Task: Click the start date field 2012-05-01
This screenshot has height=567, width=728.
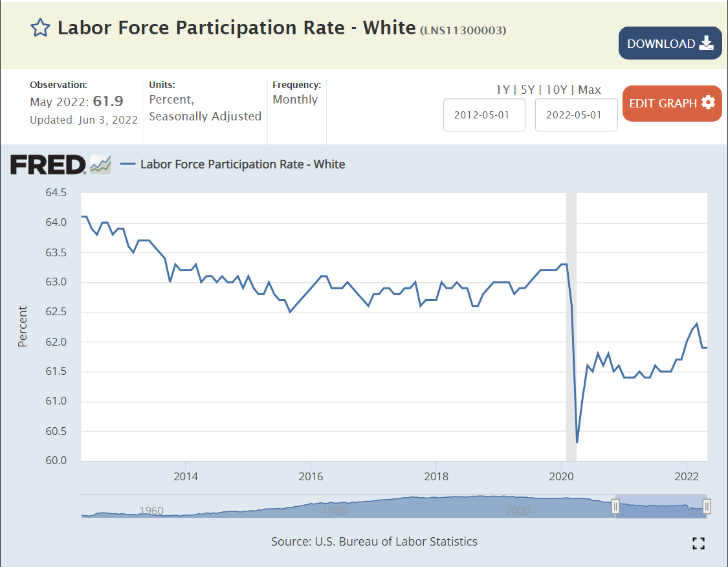Action: [483, 115]
